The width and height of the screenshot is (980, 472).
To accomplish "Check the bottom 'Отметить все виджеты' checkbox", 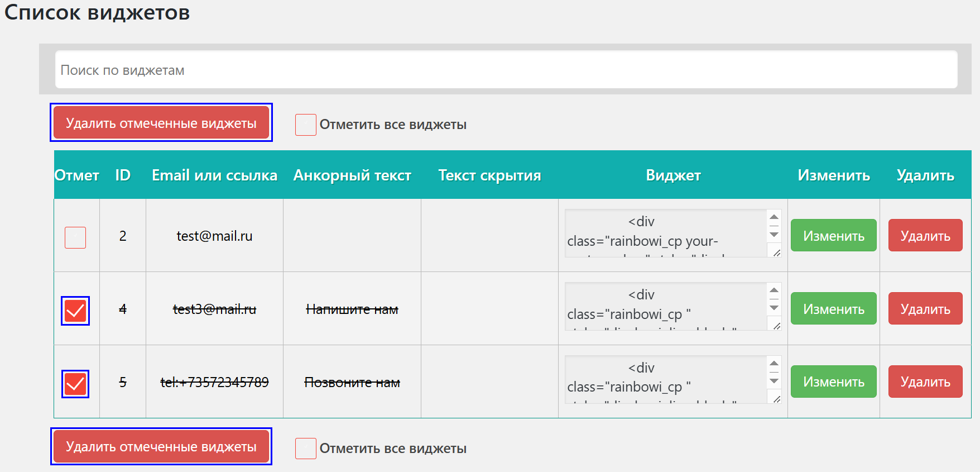I will pos(305,449).
